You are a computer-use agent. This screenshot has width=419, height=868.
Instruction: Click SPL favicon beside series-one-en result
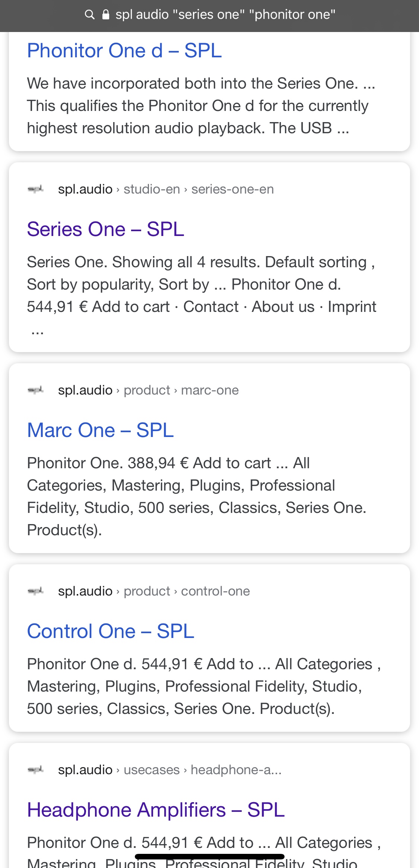coord(36,189)
